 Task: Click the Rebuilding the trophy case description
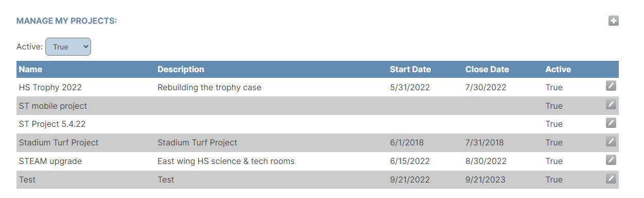pos(210,87)
